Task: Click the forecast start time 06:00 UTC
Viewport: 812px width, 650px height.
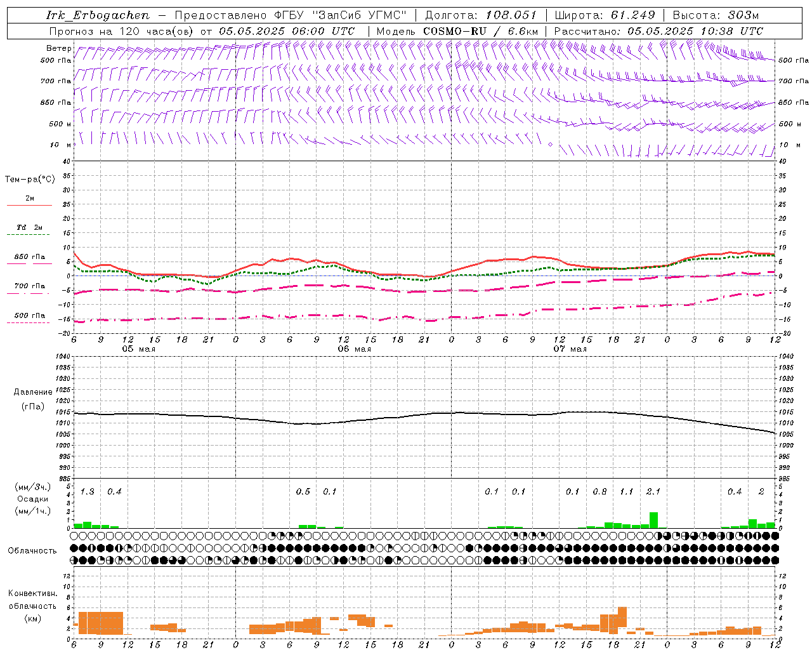Action: tap(315, 31)
